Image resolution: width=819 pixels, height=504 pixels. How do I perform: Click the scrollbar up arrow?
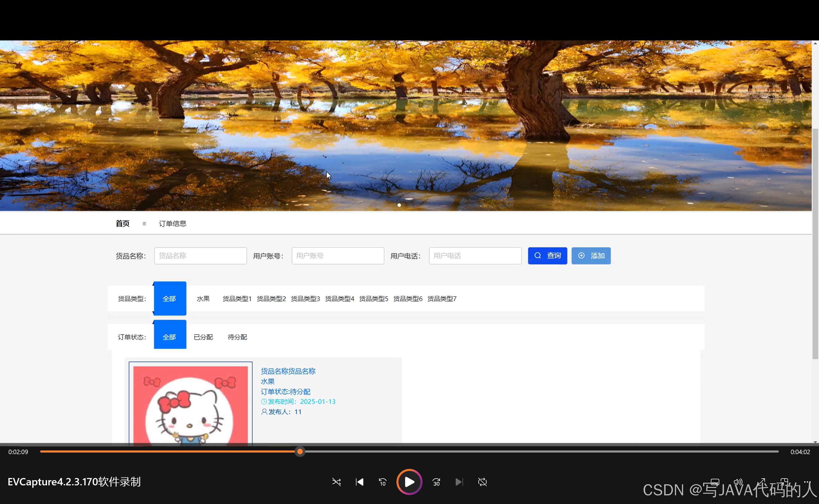815,43
